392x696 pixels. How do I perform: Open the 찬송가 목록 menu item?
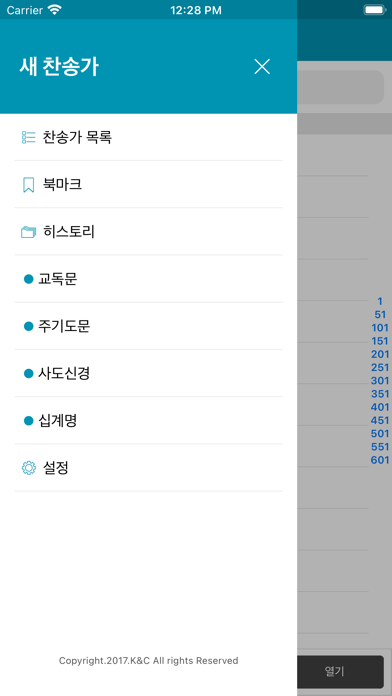tap(149, 137)
